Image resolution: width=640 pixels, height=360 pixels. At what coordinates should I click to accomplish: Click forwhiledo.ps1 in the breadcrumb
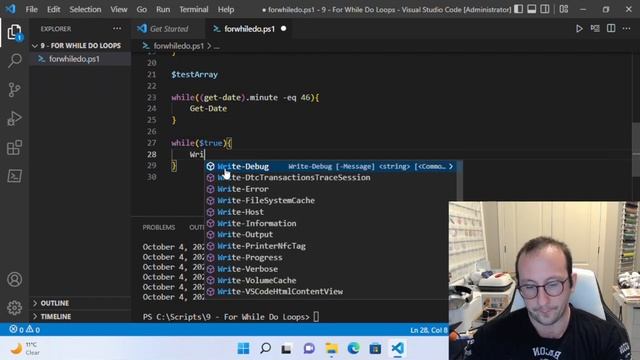coord(178,46)
